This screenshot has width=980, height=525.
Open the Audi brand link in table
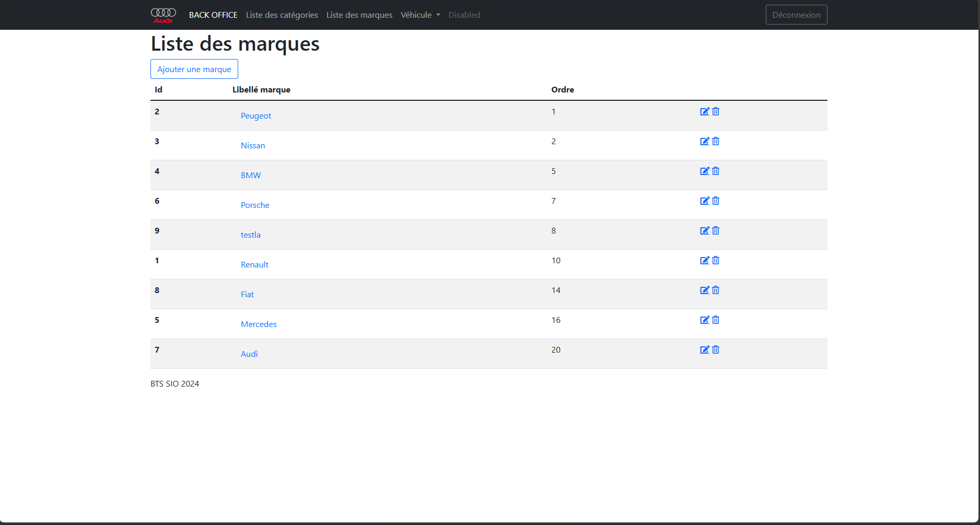[249, 354]
